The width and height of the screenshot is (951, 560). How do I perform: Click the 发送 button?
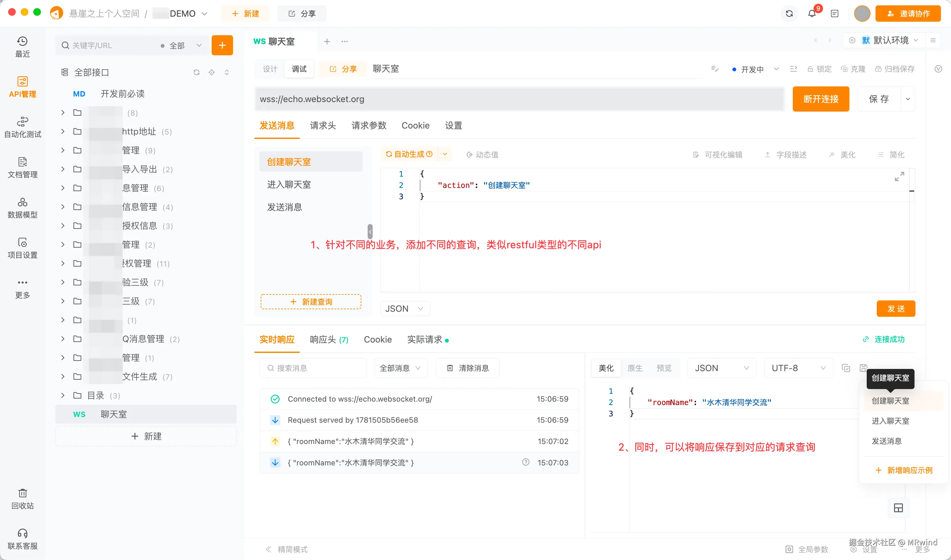(x=896, y=309)
